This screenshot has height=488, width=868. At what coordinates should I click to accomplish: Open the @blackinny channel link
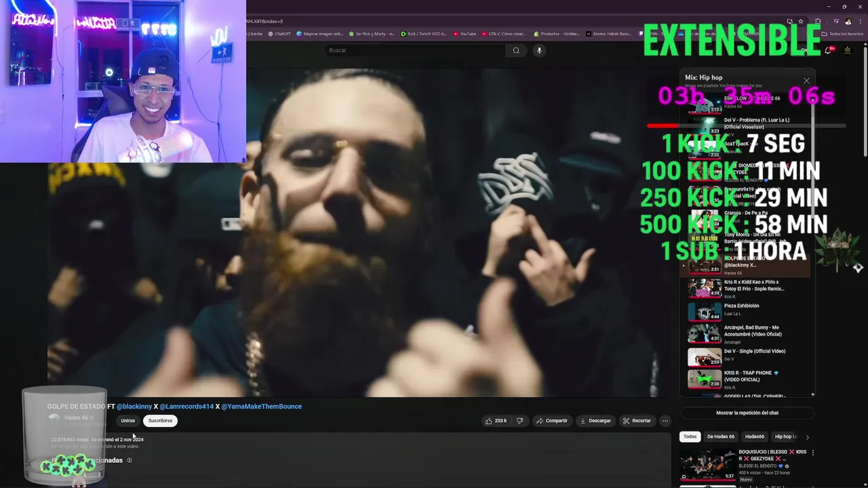[134, 407]
